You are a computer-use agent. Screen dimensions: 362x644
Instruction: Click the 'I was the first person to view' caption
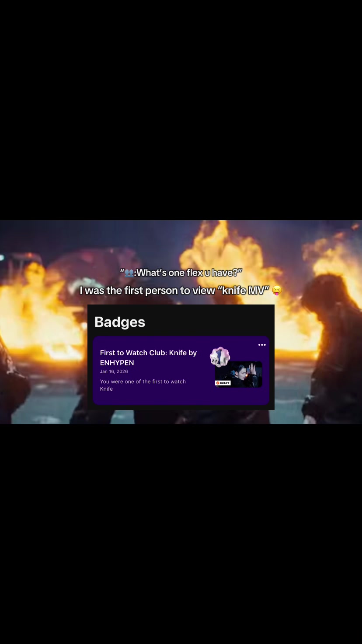click(181, 290)
